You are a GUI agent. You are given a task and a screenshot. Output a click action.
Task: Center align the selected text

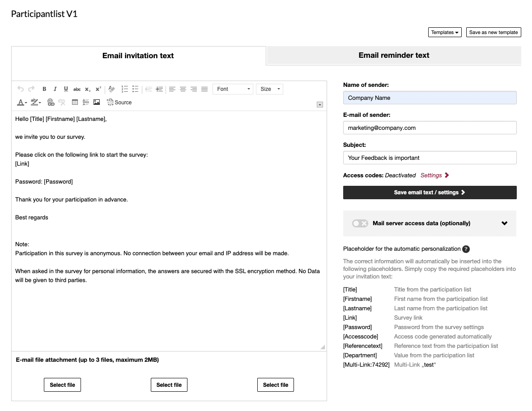point(183,89)
